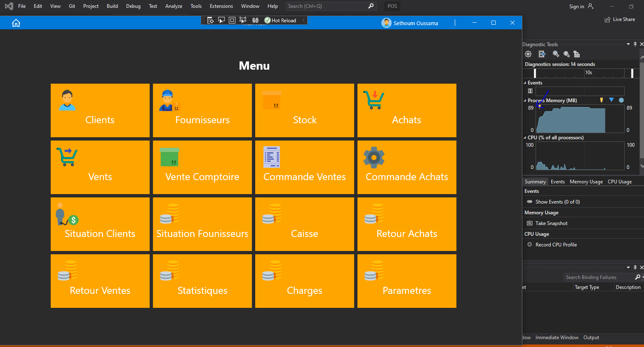The height and width of the screenshot is (347, 644).
Task: Open the Caisse menu tile
Action: point(304,224)
